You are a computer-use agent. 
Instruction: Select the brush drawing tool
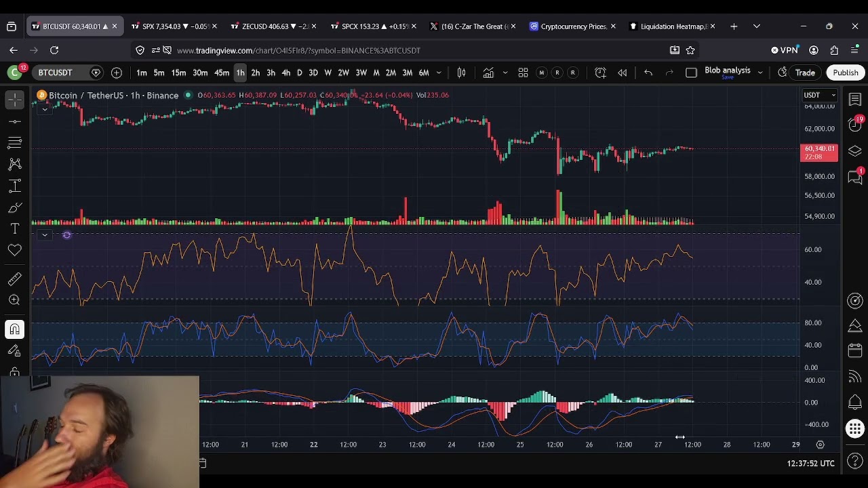click(x=15, y=207)
